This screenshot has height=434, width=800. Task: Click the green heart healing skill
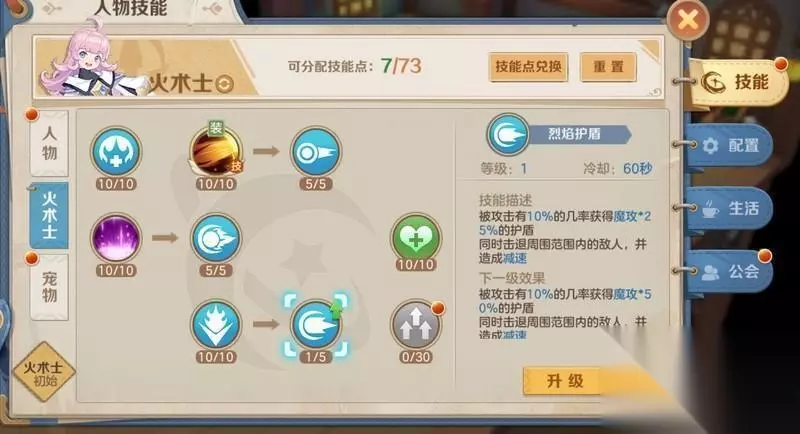coord(416,238)
